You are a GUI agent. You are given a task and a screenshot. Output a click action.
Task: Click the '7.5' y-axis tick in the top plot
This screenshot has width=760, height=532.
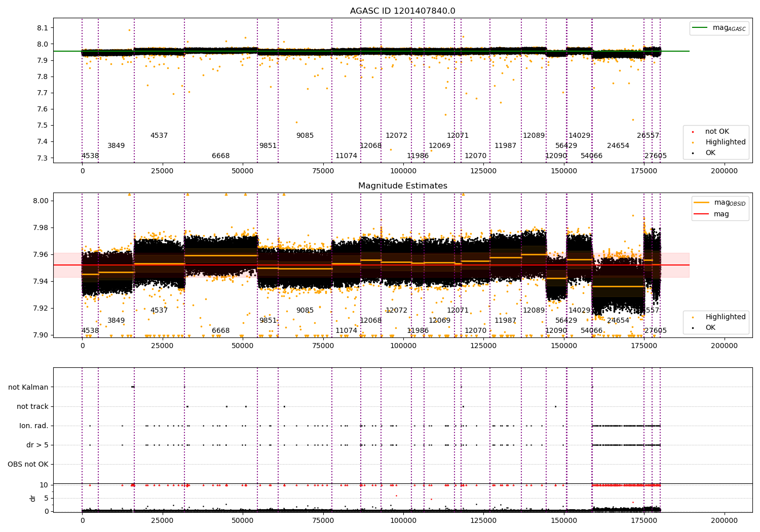click(43, 126)
